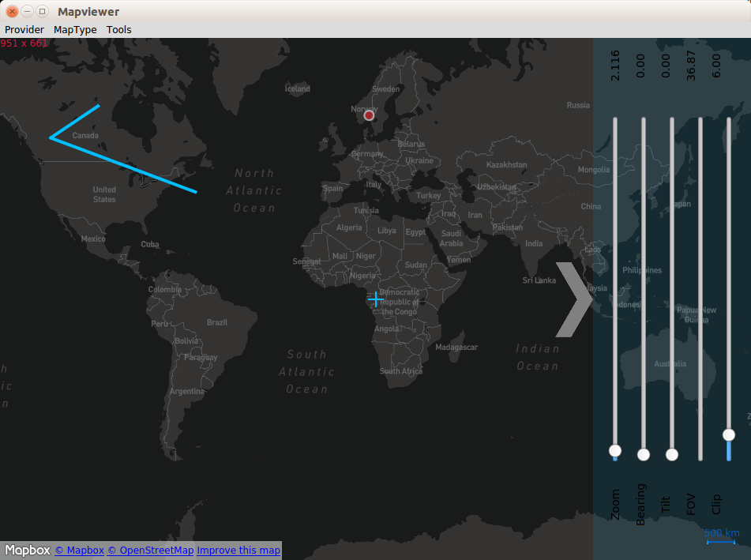
Task: Click the Zoom slider handle
Action: coord(615,451)
